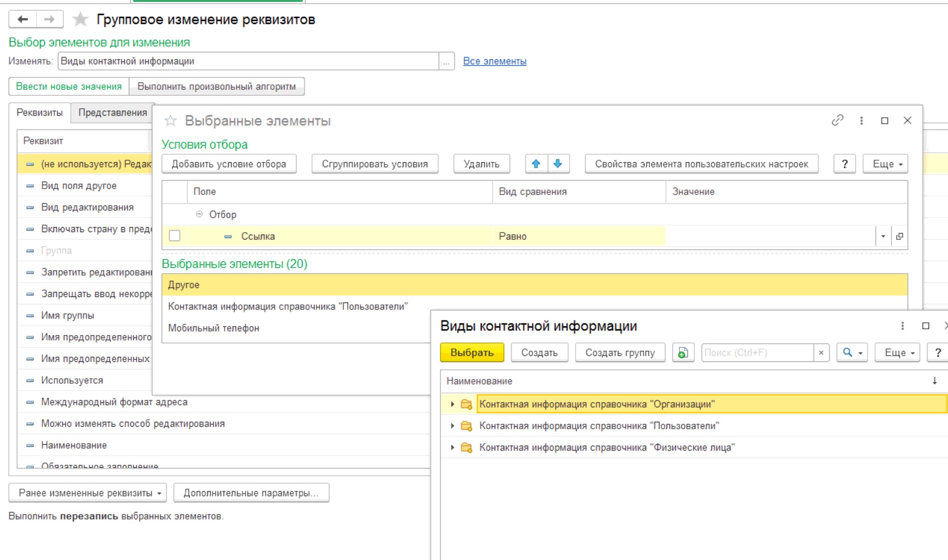Image resolution: width=948 pixels, height=560 pixels.
Task: Open the Все элементы link
Action: point(495,61)
